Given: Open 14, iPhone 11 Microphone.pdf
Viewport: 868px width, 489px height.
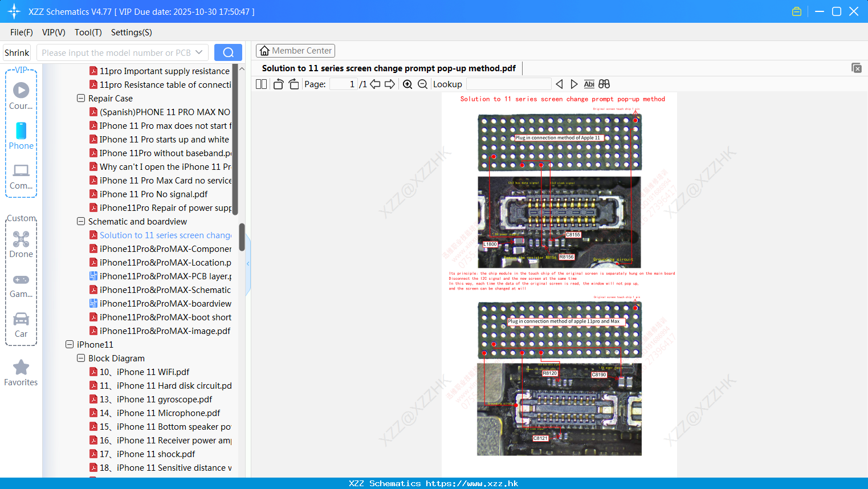Looking at the screenshot, I should click(x=155, y=413).
